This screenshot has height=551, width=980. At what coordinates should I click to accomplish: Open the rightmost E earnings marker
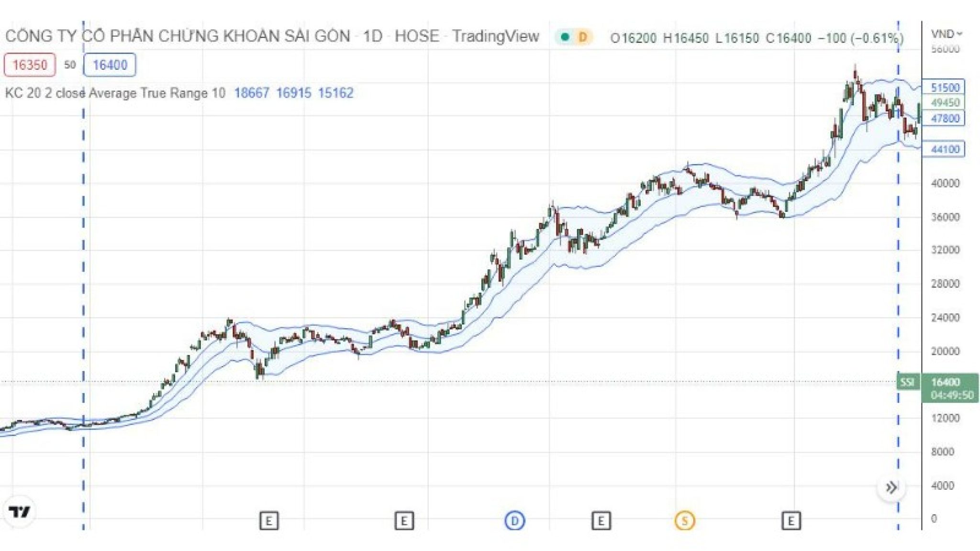[x=791, y=520]
